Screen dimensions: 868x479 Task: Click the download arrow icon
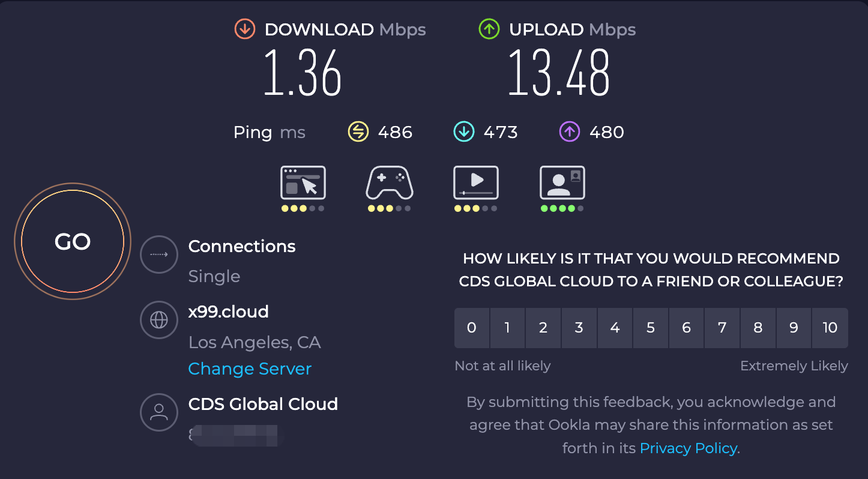tap(245, 29)
